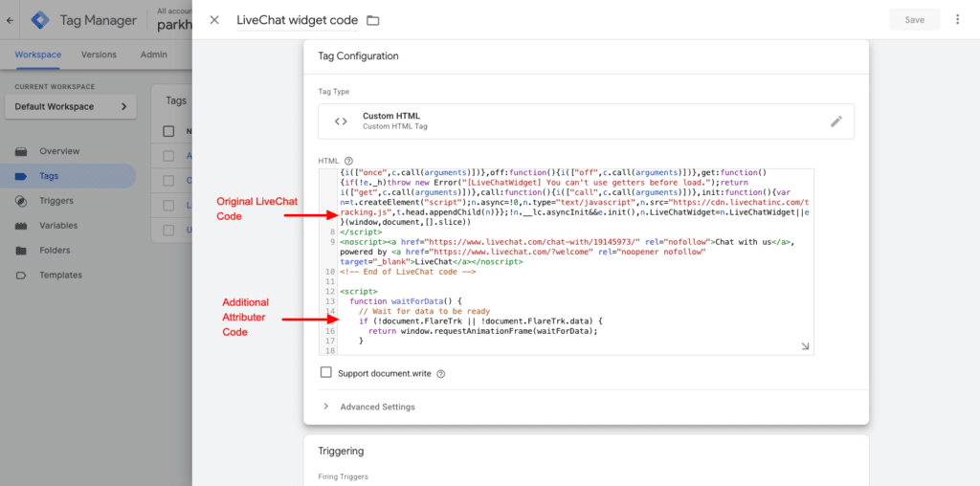The width and height of the screenshot is (980, 486).
Task: Click the back arrow in Tag Manager
Action: click(10, 20)
